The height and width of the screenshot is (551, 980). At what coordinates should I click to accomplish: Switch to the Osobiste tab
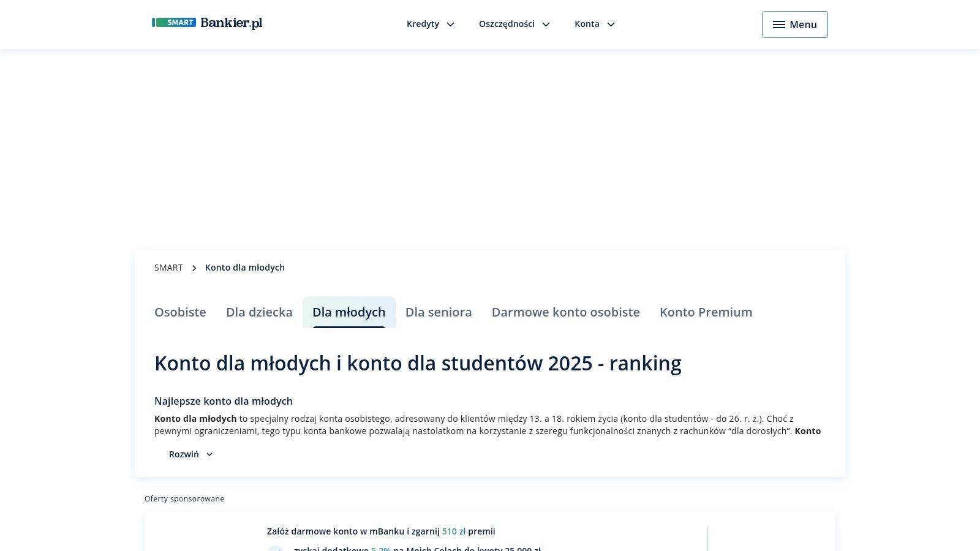(180, 312)
